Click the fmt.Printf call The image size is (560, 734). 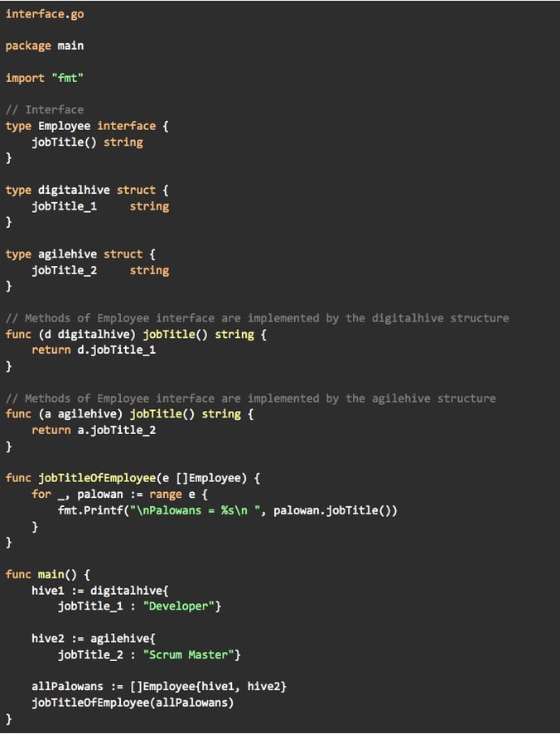[87, 510]
